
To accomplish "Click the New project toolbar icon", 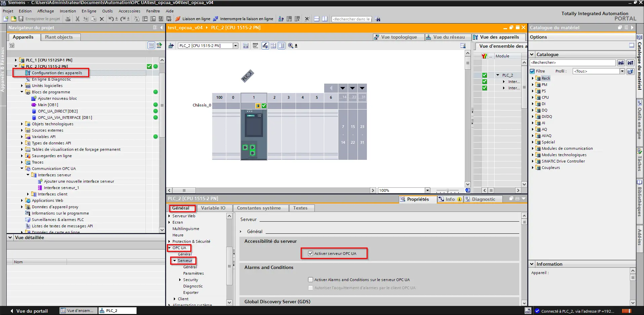I will point(6,19).
